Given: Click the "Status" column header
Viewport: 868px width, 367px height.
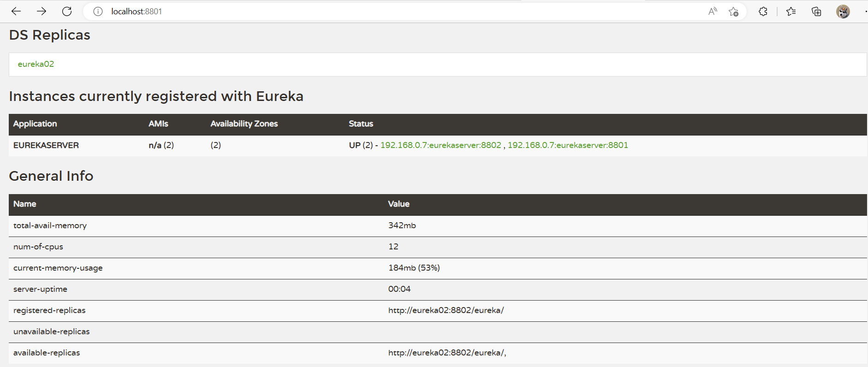Looking at the screenshot, I should (x=361, y=124).
